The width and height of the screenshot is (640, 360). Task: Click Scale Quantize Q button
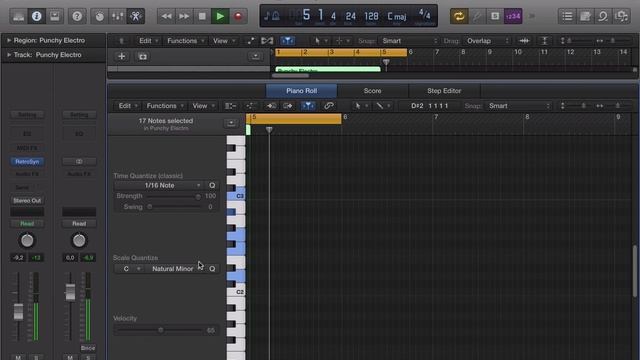coord(212,269)
